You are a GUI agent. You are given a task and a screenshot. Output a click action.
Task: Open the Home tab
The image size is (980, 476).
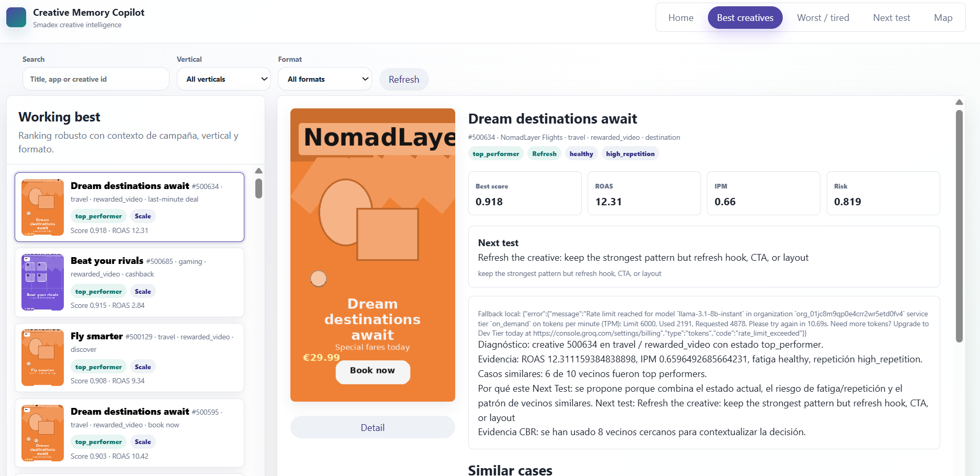pyautogui.click(x=681, y=18)
